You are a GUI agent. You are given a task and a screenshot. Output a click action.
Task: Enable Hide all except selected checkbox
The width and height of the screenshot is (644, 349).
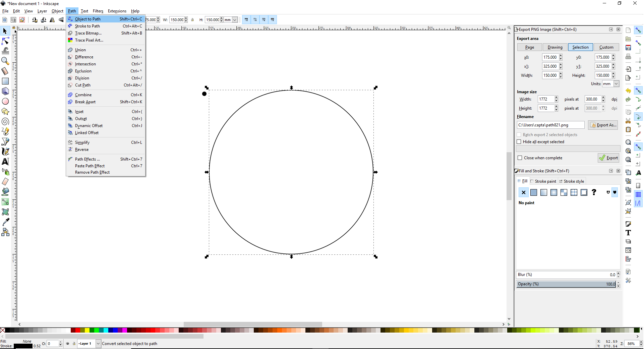[519, 142]
